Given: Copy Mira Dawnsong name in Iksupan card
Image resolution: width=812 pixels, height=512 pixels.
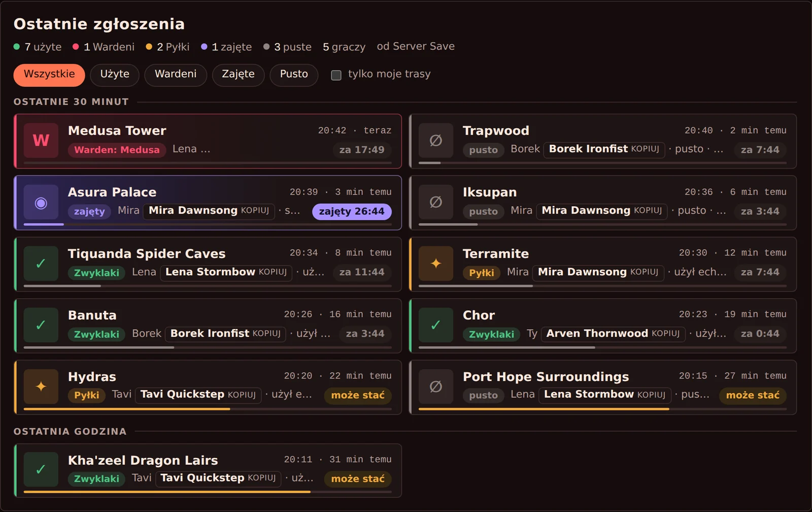Looking at the screenshot, I should [601, 211].
